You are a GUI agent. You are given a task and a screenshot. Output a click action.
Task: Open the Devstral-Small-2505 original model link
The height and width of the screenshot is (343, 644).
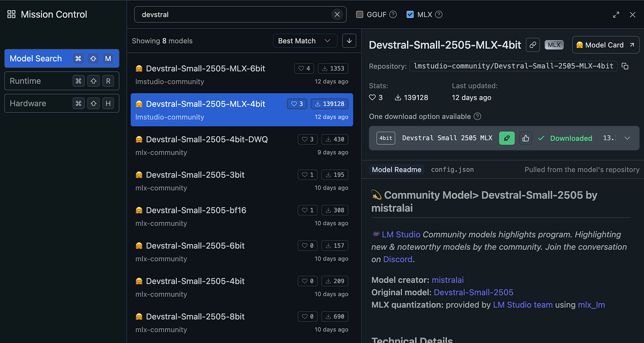474,293
